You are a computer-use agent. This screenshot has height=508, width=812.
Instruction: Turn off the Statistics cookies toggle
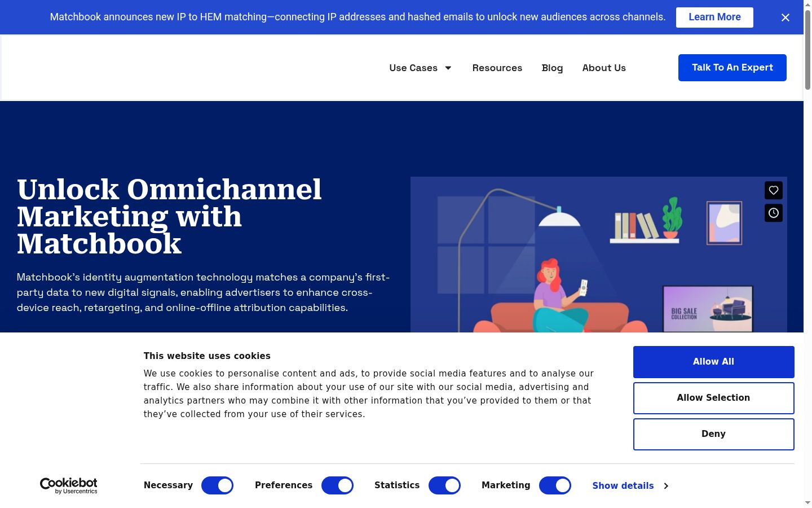click(444, 485)
